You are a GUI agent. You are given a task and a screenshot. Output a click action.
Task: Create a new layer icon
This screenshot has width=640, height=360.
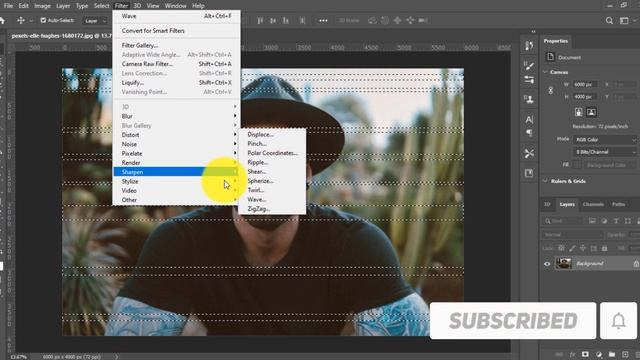[625, 354]
